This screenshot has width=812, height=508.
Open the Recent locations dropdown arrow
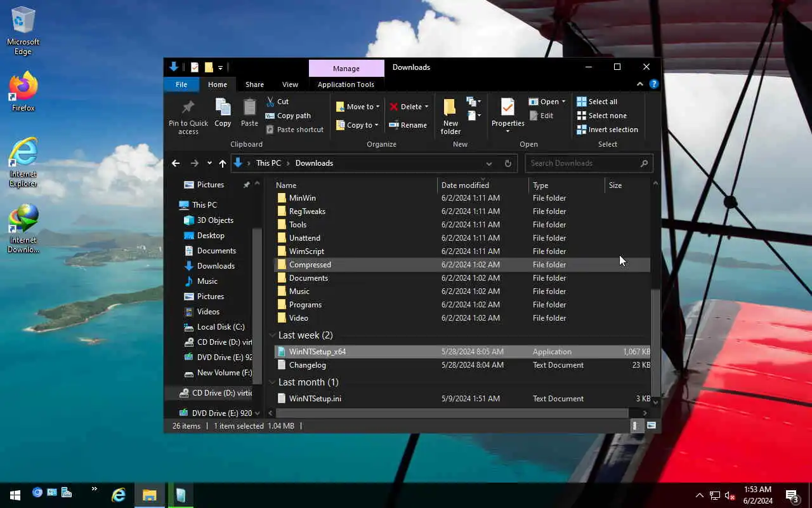click(209, 163)
